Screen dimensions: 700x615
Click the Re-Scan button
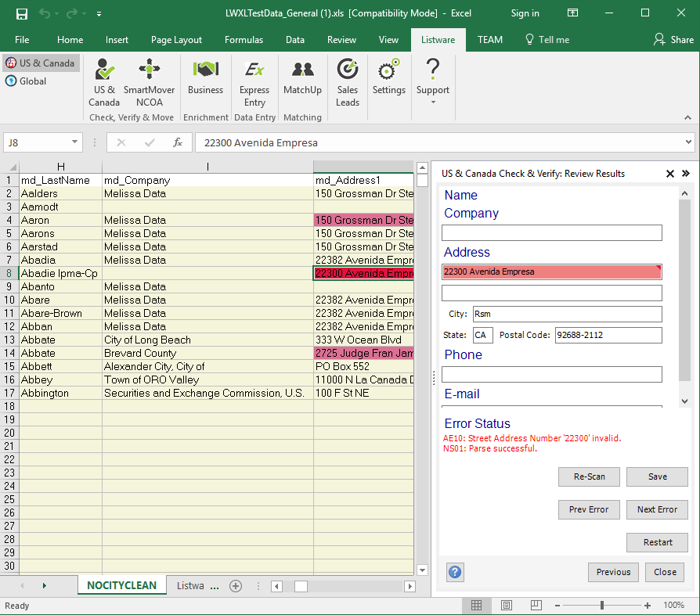pyautogui.click(x=589, y=477)
